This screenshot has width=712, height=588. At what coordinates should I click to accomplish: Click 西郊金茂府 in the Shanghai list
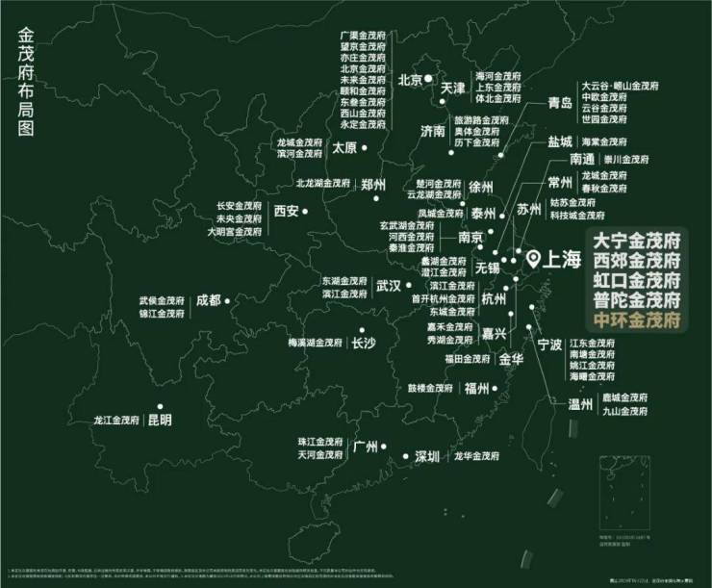[637, 261]
